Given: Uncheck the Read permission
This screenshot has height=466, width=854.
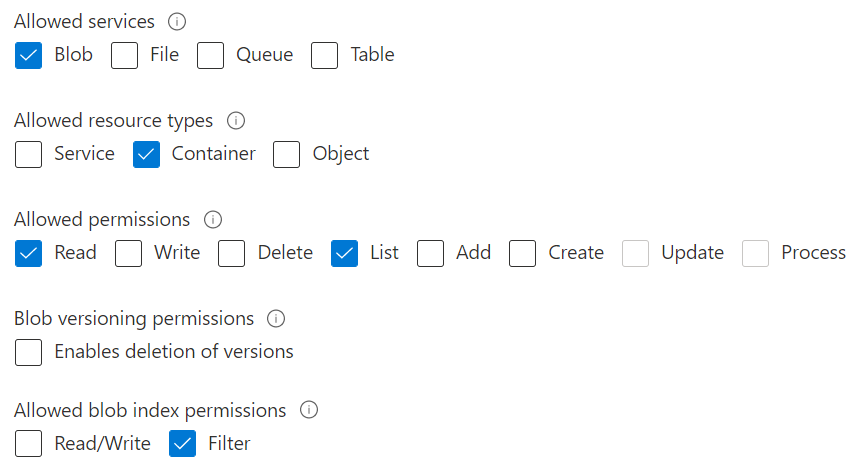Looking at the screenshot, I should point(29,254).
